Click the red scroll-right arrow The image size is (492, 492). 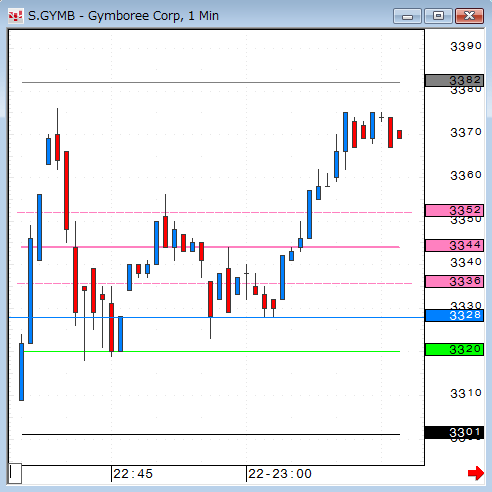coord(476,473)
